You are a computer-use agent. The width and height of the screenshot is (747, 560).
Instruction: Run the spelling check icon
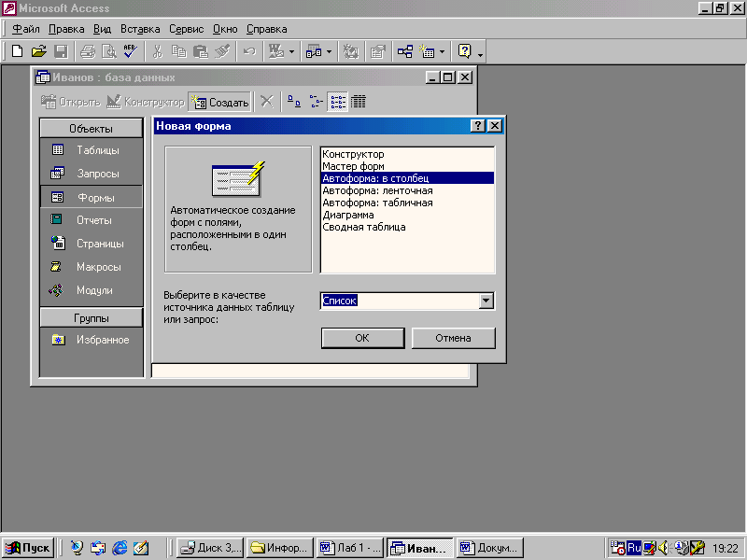click(131, 51)
